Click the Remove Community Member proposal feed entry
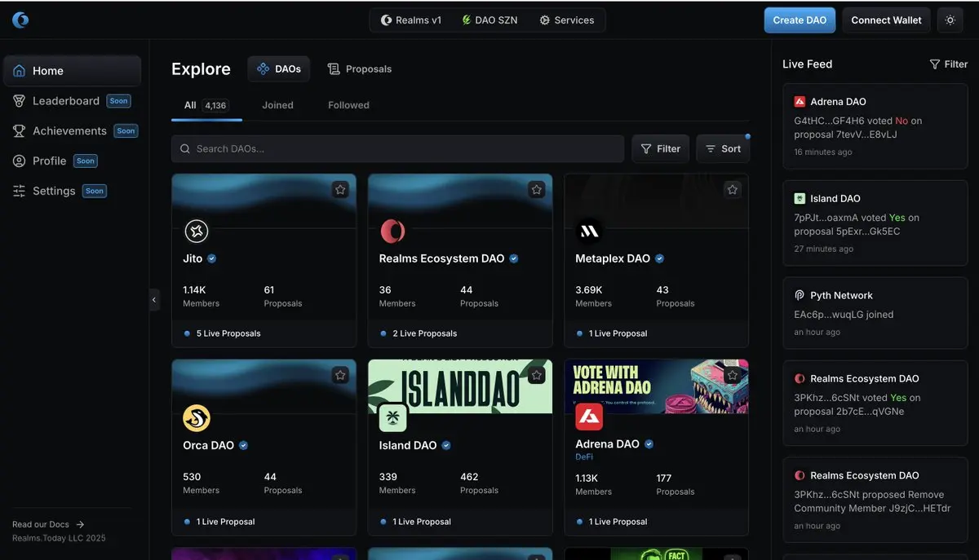Viewport: 979px width, 560px height. (875, 500)
